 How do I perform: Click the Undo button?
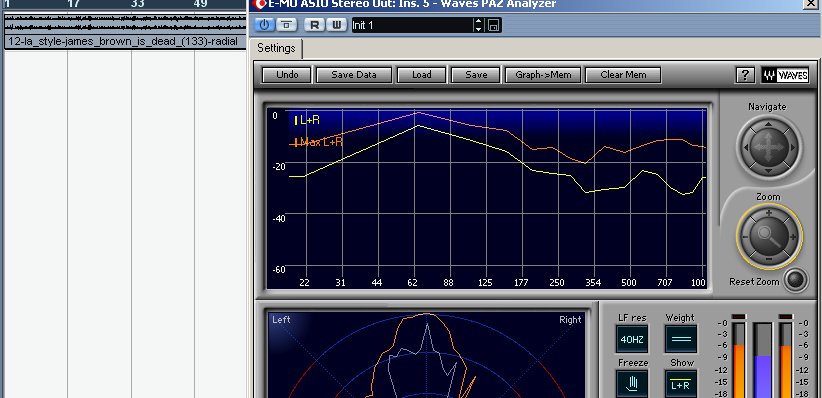[x=287, y=74]
